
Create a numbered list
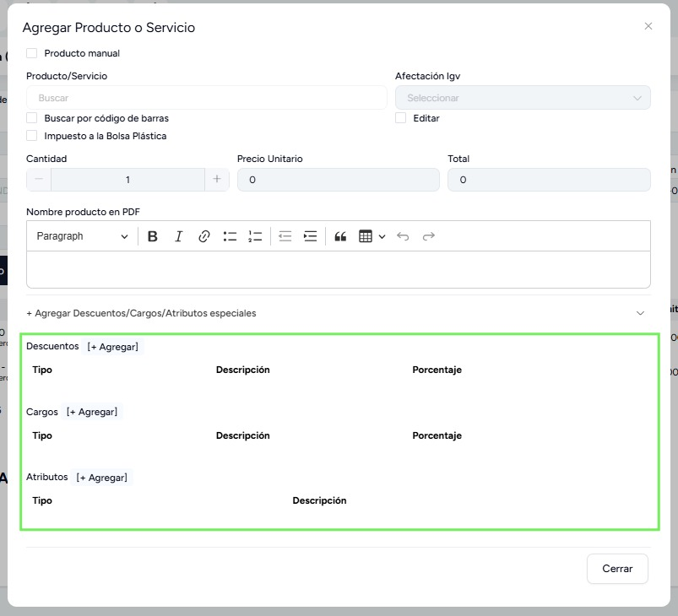255,236
